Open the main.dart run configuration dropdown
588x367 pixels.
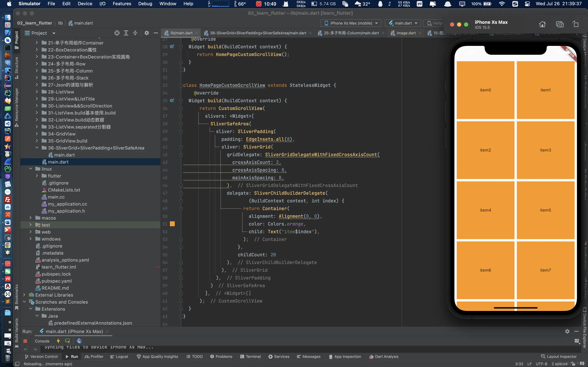tap(403, 23)
